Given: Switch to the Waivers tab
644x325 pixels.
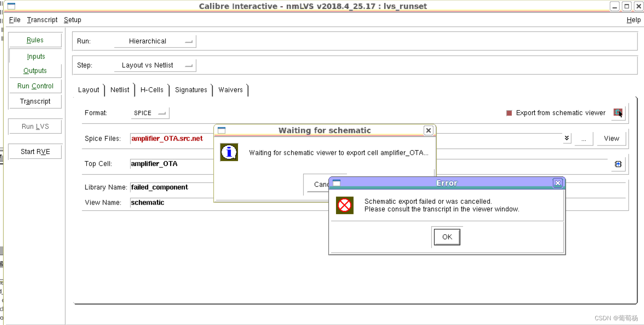Looking at the screenshot, I should point(231,90).
